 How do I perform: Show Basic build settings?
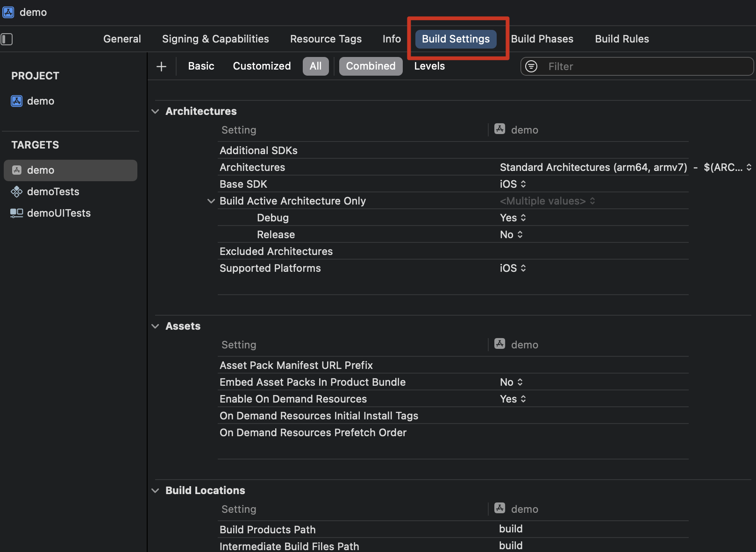click(x=201, y=66)
